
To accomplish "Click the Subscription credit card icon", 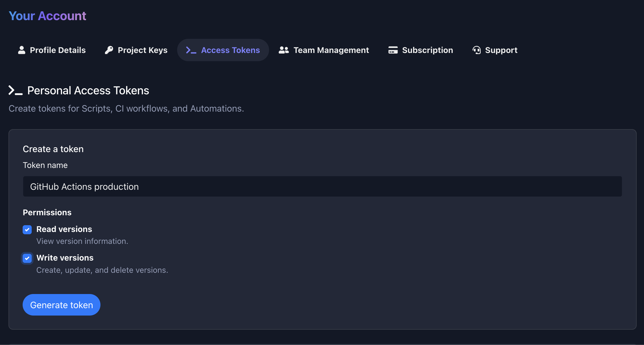I will 393,50.
